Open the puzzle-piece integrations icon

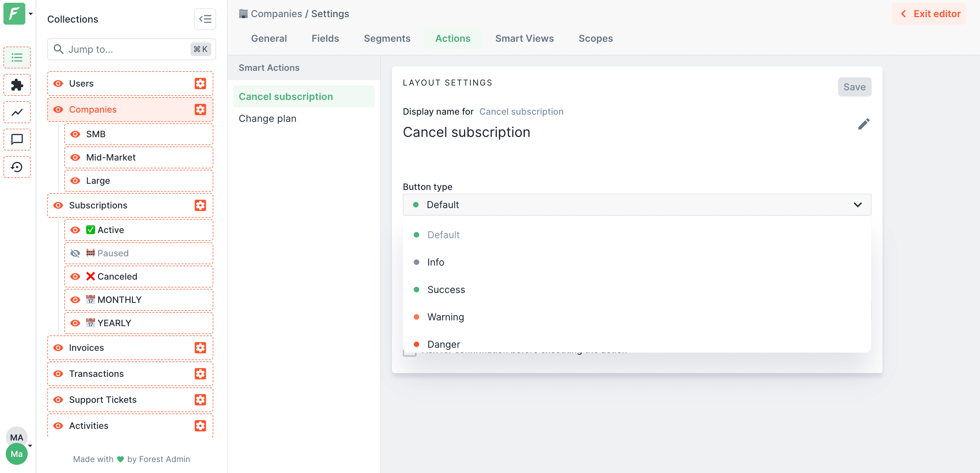pyautogui.click(x=17, y=85)
